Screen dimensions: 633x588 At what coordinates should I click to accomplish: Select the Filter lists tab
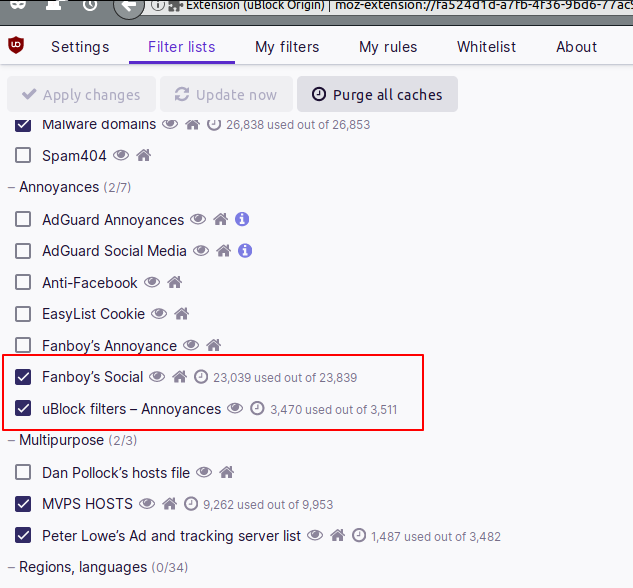pyautogui.click(x=182, y=47)
